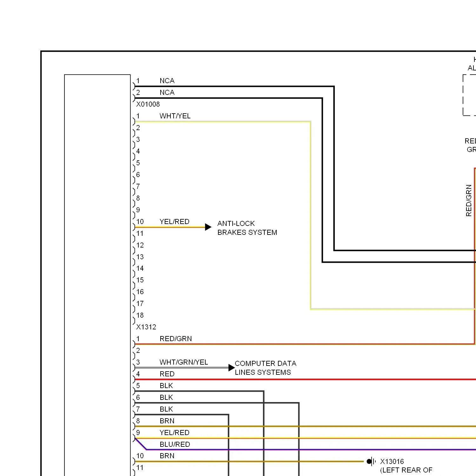476x476 pixels.
Task: Click the horizontal RED/GRN wire label
Action: click(x=176, y=339)
